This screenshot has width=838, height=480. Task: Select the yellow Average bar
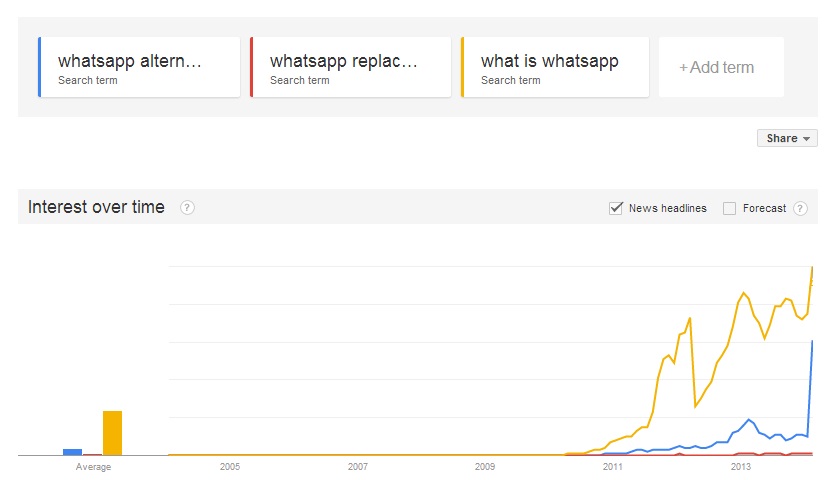pyautogui.click(x=112, y=433)
